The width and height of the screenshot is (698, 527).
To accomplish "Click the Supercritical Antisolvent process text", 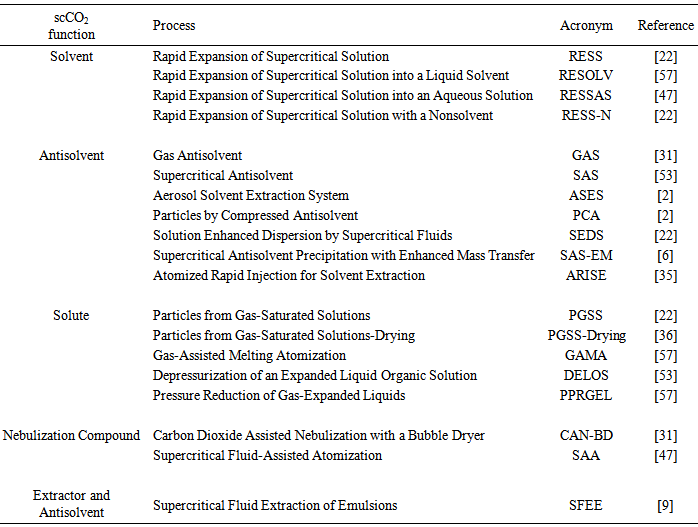I will [x=223, y=176].
